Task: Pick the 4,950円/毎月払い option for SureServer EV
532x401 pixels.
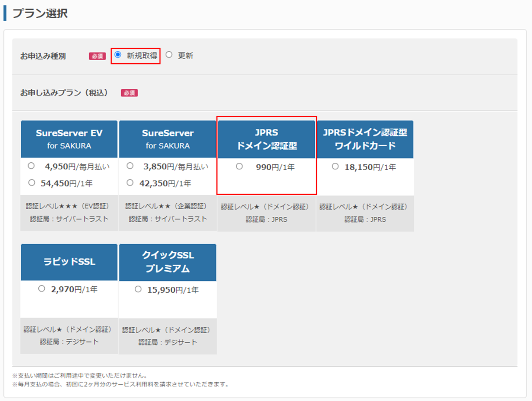Action: pyautogui.click(x=31, y=166)
